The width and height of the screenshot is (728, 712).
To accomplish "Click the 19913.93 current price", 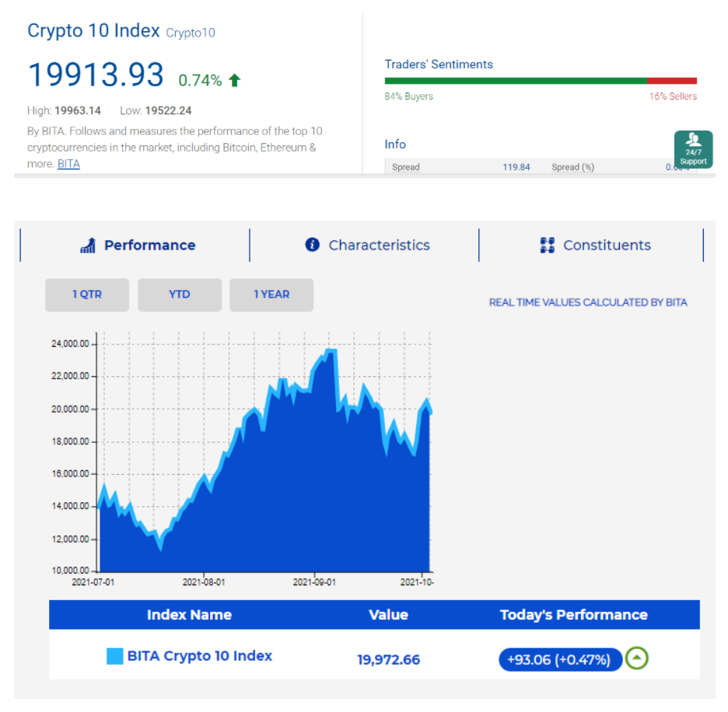I will coord(96,75).
